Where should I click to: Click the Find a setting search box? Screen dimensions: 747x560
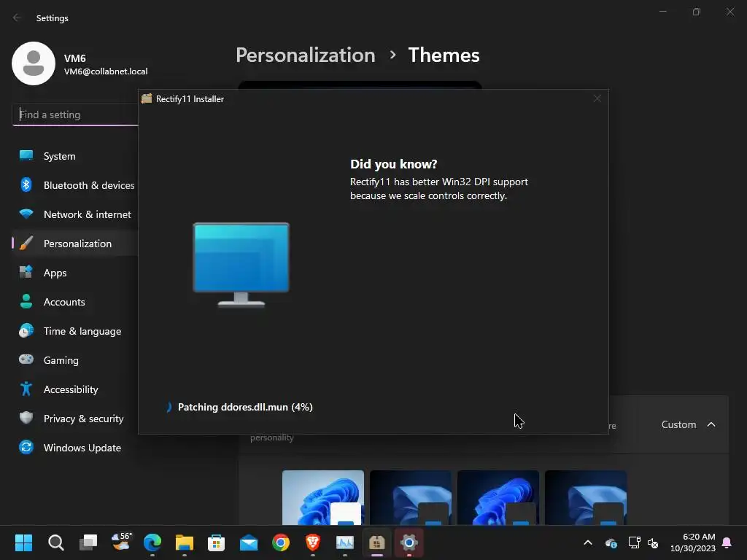[x=75, y=114]
